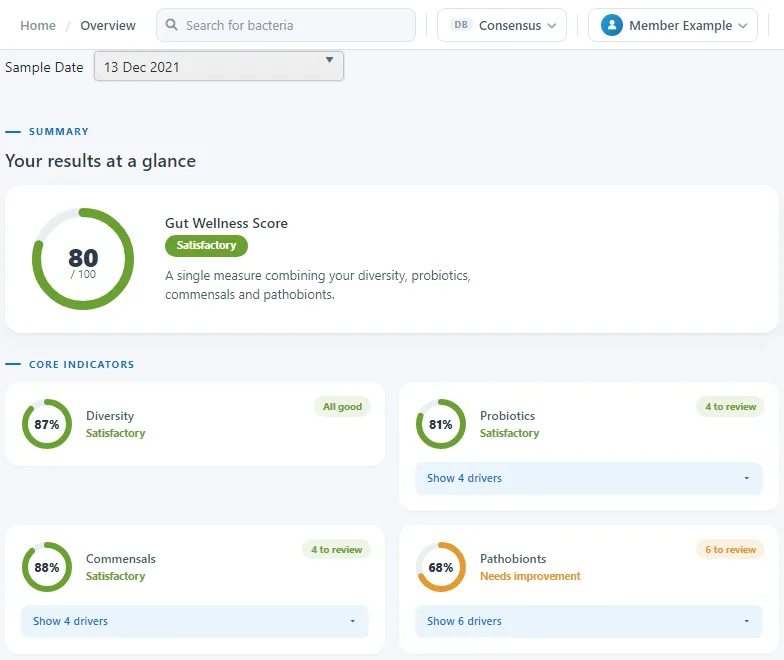Expand Show 4 drivers under Probiotics
The height and width of the screenshot is (660, 784).
589,478
